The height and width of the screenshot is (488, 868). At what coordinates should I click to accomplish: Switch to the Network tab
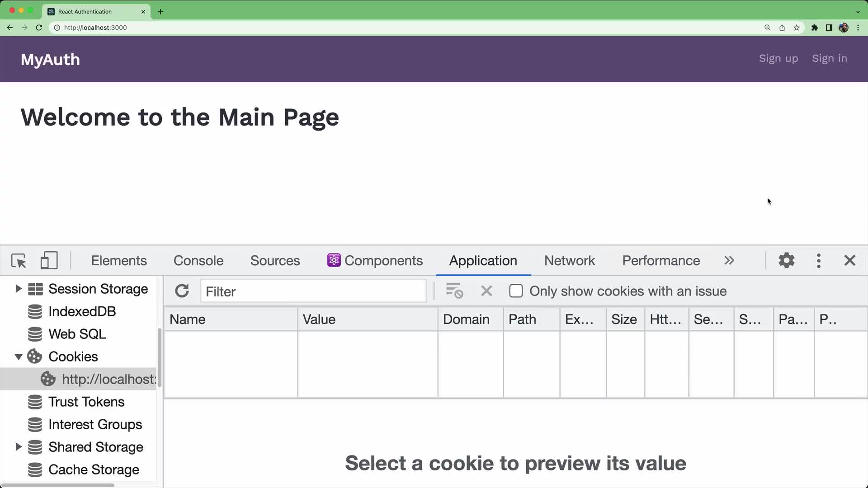(x=569, y=260)
